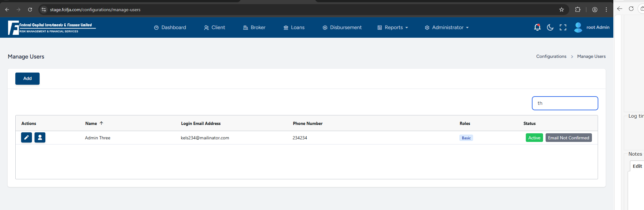Expand the Administrator dropdown menu
644x210 pixels.
[447, 27]
